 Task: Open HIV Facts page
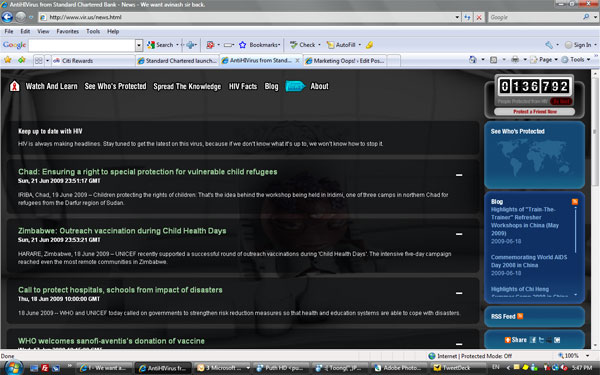[x=243, y=86]
